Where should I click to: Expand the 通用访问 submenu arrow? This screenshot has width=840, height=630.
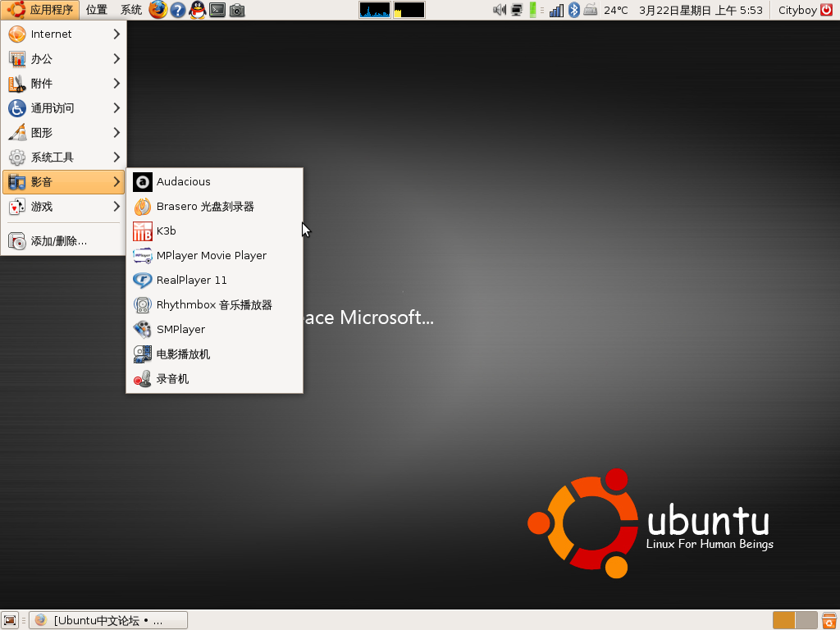click(116, 108)
